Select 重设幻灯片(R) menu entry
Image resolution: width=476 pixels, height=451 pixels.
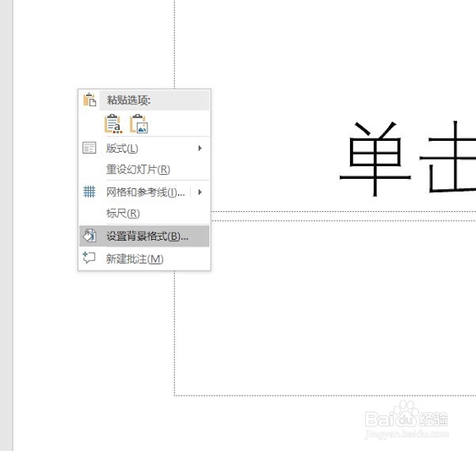point(144,169)
